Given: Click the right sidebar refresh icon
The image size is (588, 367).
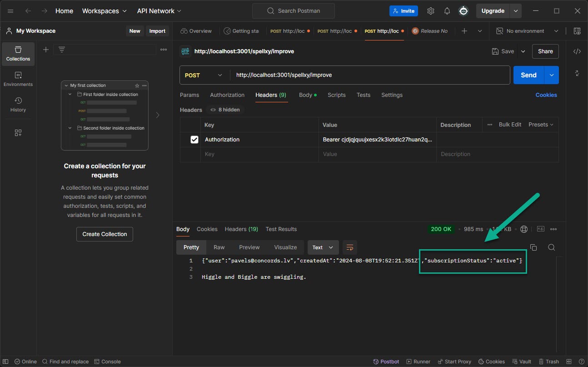Looking at the screenshot, I should pos(577,73).
